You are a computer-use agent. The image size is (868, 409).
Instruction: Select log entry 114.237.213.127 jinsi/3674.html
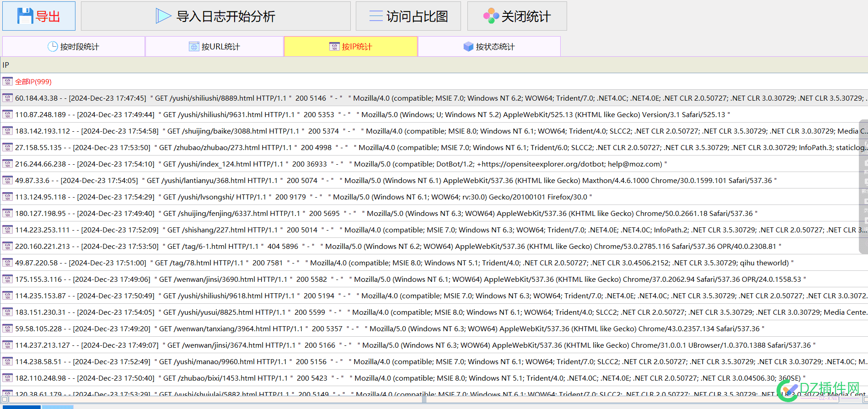click(x=434, y=345)
